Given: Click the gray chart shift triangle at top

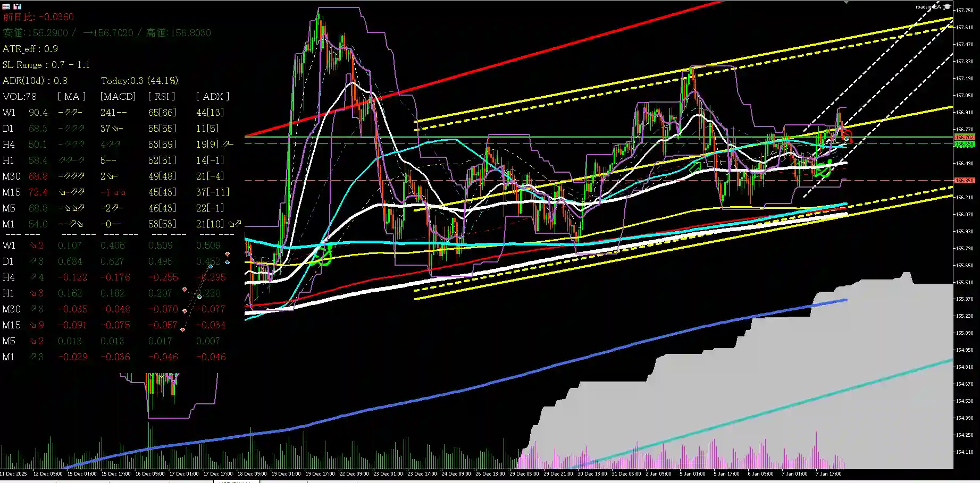Looking at the screenshot, I should coord(847,2).
